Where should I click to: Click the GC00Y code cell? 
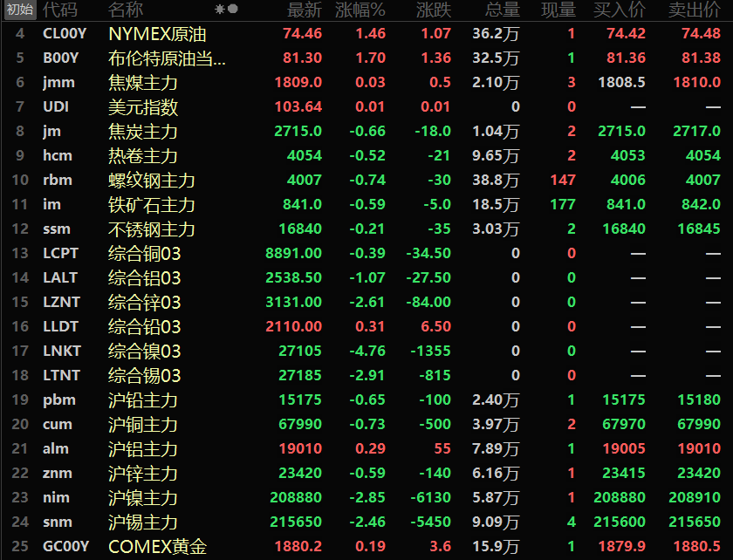(x=66, y=546)
